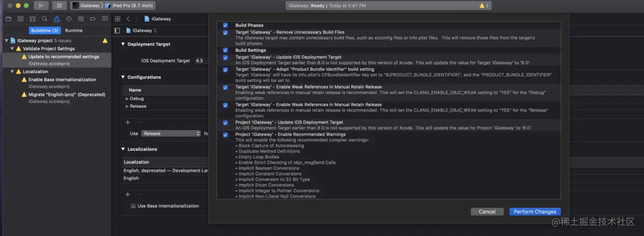Select the English, deprecated localization row
Image resolution: width=644 pixels, height=236 pixels.
point(166,171)
